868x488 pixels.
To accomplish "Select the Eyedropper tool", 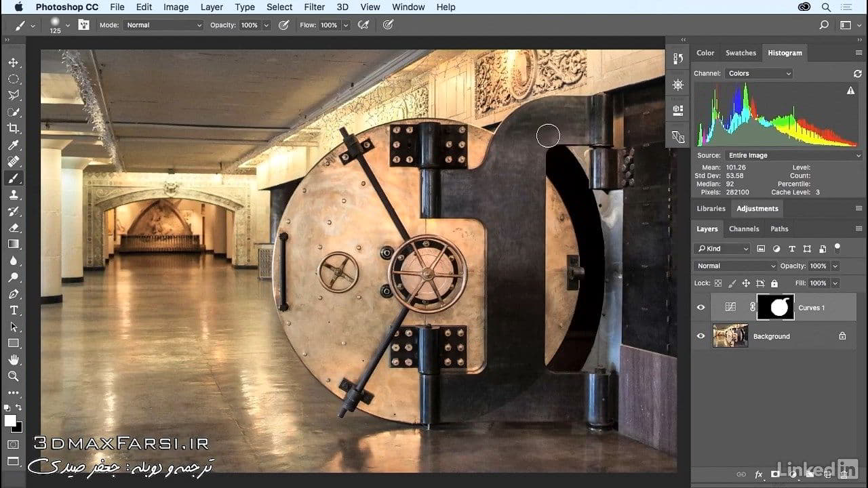I will (14, 145).
